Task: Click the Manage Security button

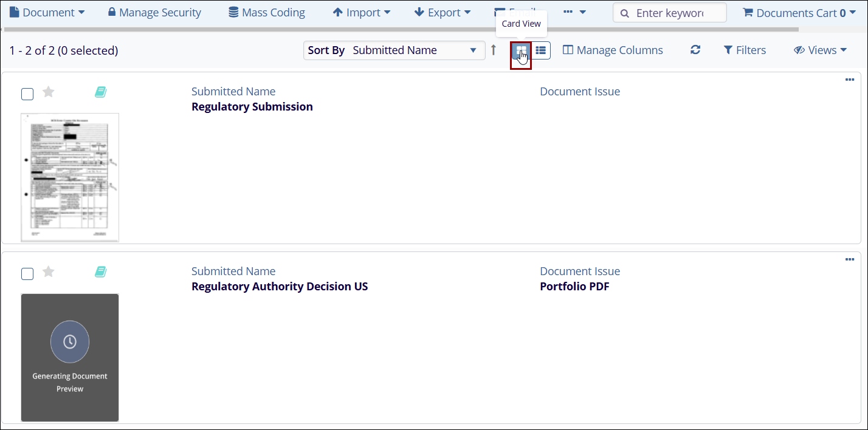Action: click(154, 13)
